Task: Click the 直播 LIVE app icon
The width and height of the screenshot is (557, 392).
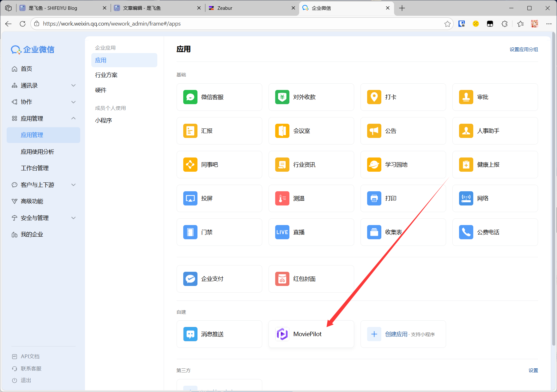Action: tap(282, 232)
